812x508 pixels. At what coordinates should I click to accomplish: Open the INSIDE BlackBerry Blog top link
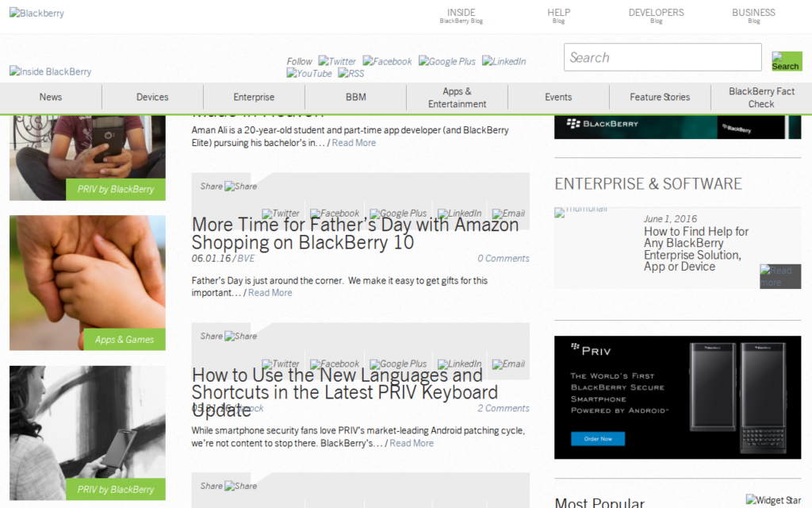pos(461,16)
